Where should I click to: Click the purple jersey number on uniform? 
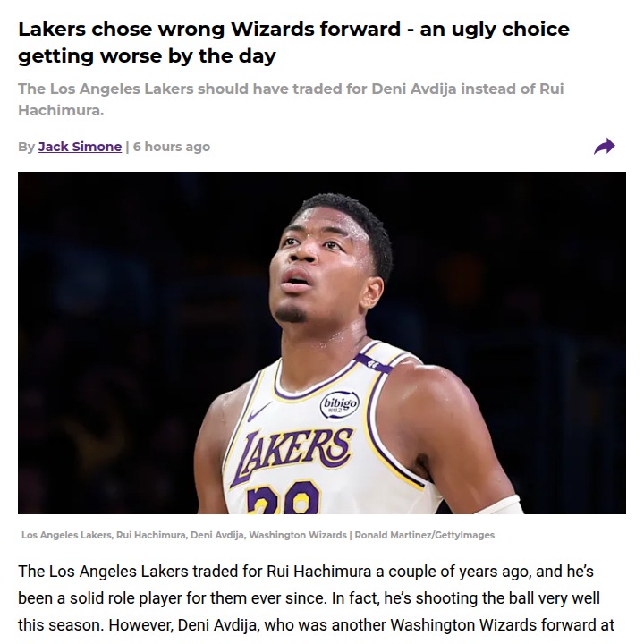pos(284,498)
